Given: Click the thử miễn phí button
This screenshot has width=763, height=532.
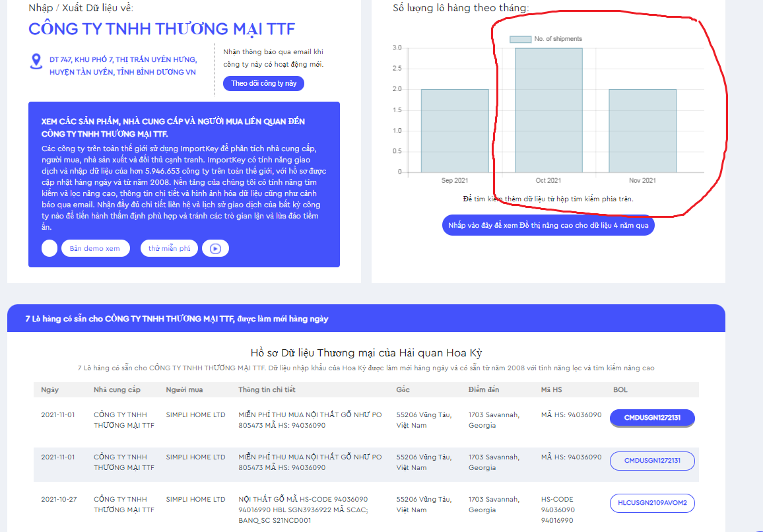Looking at the screenshot, I should pos(169,248).
